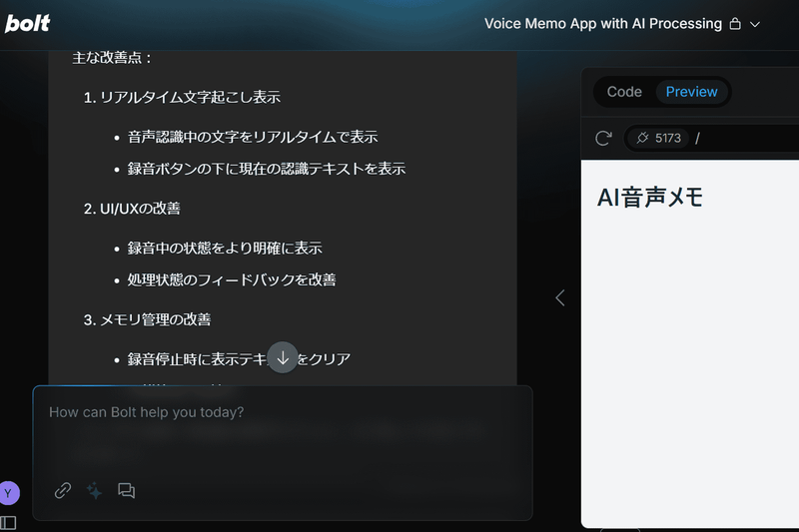Click text 処理状態のフィードバックを改善
This screenshot has height=532, width=799.
click(x=232, y=279)
